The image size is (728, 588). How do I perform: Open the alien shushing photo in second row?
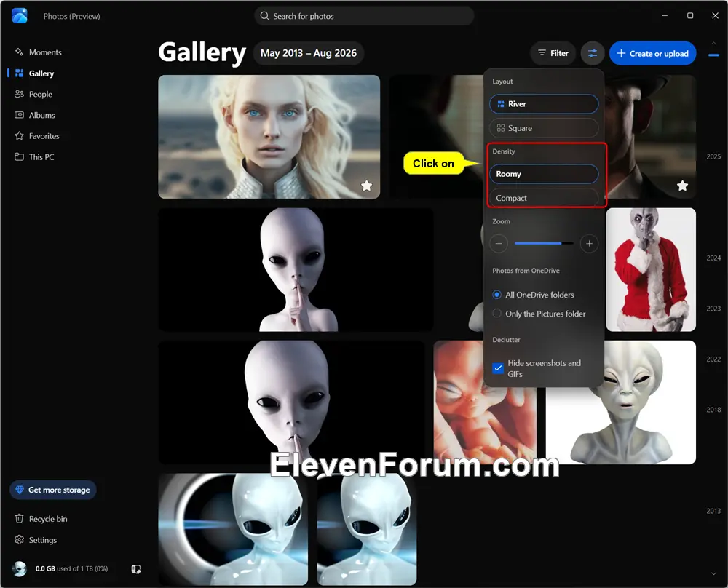(296, 270)
